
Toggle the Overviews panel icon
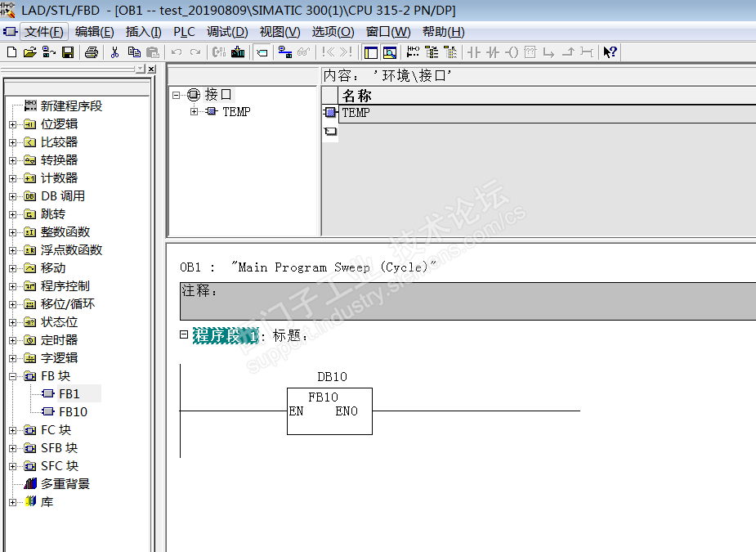click(x=371, y=52)
